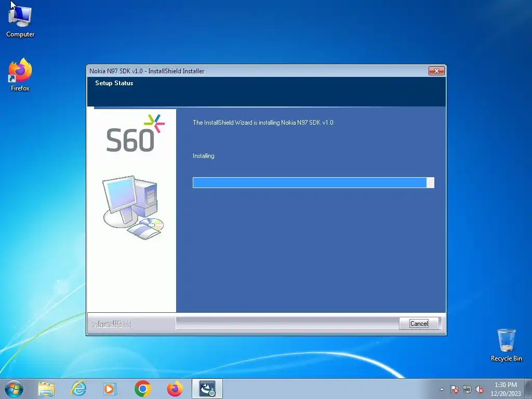Select the InstallShield installer taskbar item

(x=207, y=389)
